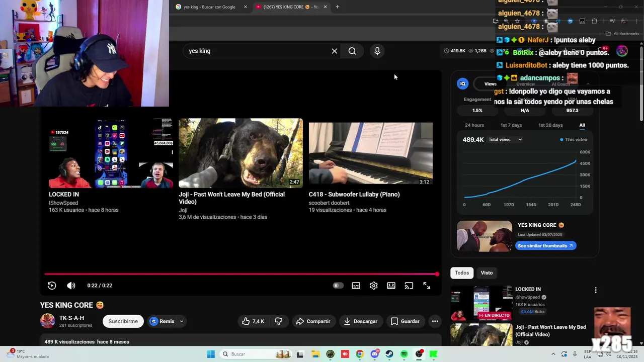Click the YES KING CORE thumbnail preview

[x=485, y=236]
